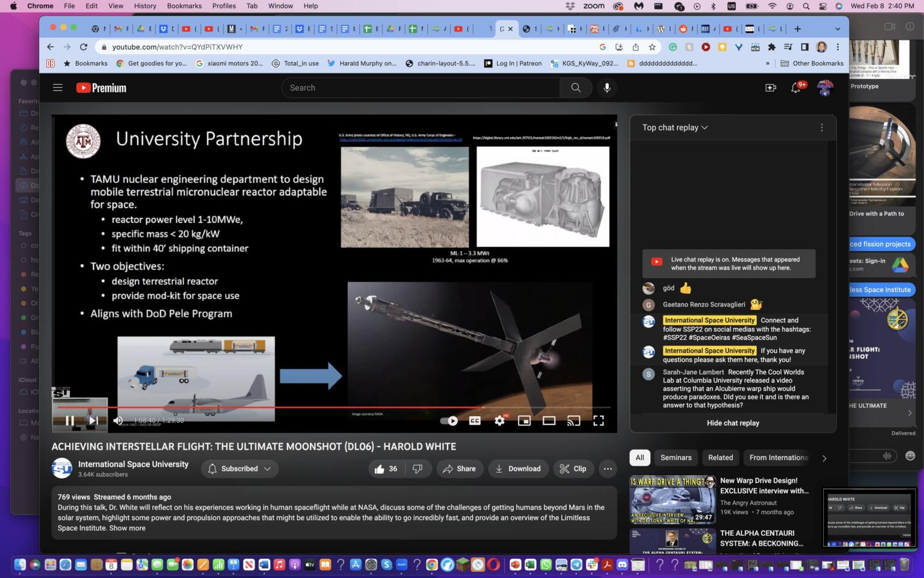Open the Bookmarks menu in the menu bar
924x578 pixels.
184,5
